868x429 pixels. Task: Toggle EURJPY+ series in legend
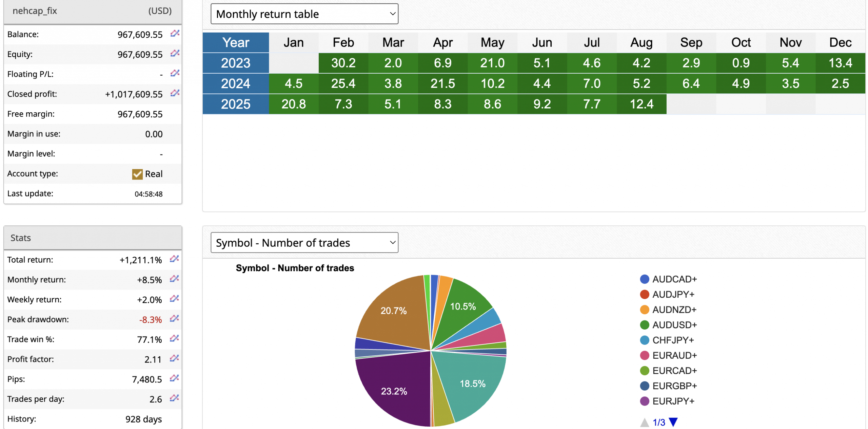(673, 401)
